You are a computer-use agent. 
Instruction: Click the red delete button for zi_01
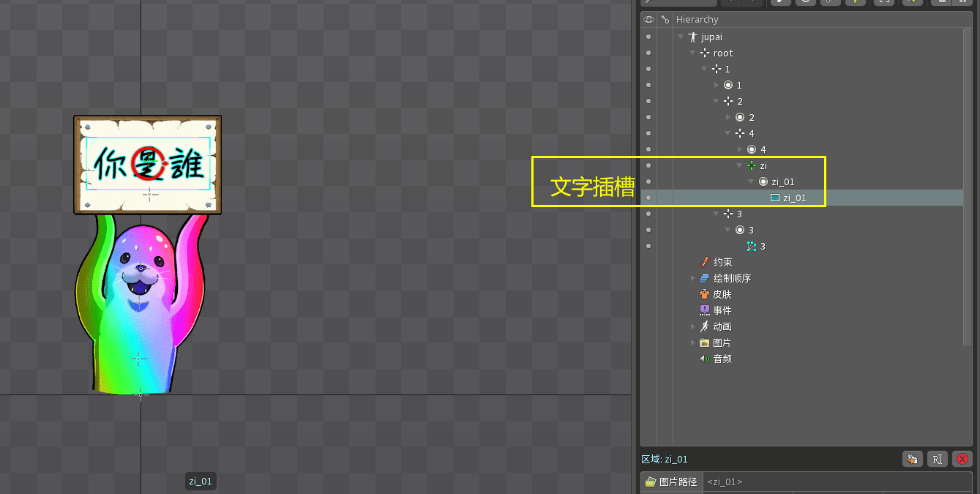(x=962, y=459)
